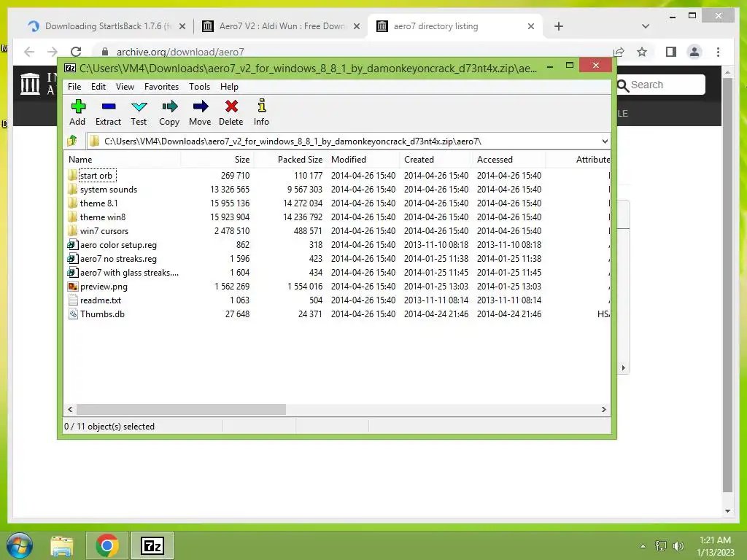Open Windows Explorer from the taskbar

click(x=62, y=545)
